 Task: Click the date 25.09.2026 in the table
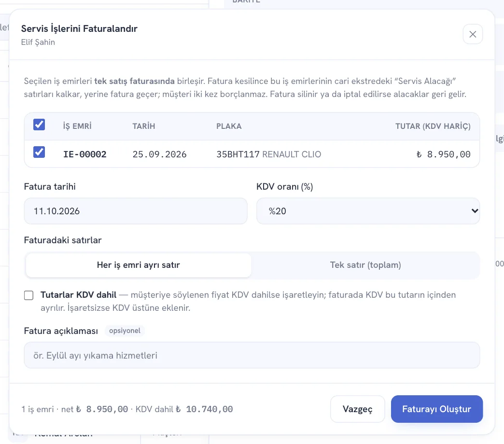[x=159, y=154]
